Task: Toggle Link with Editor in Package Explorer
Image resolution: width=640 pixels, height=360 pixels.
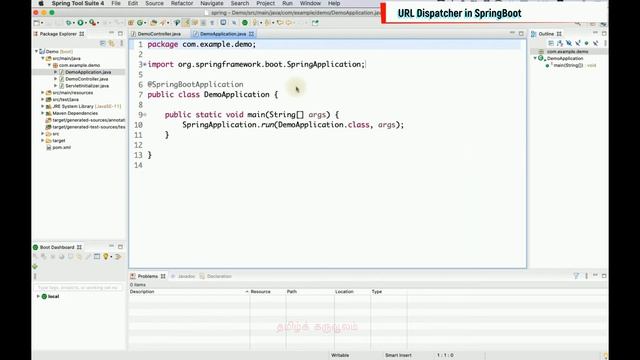Action: click(112, 43)
